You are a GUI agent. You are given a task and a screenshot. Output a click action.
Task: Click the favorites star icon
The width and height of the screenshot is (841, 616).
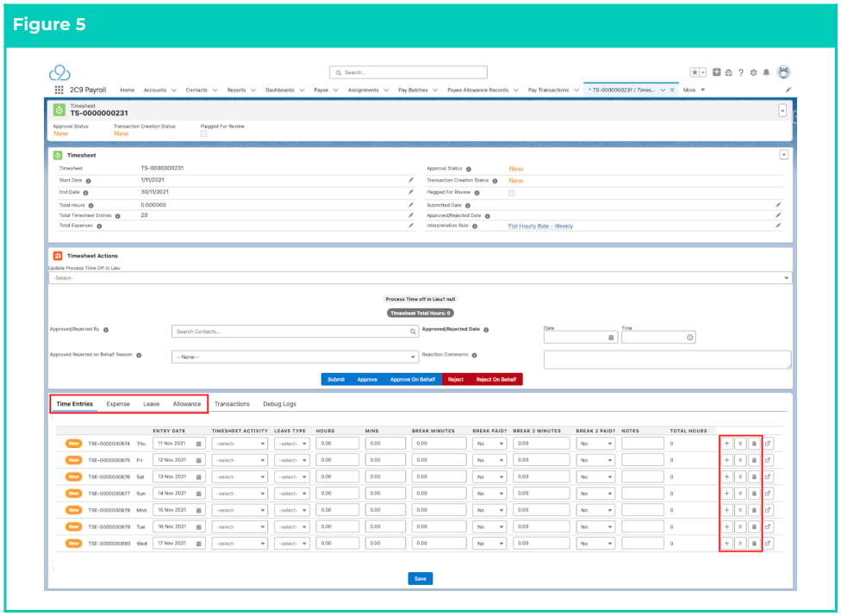point(695,72)
